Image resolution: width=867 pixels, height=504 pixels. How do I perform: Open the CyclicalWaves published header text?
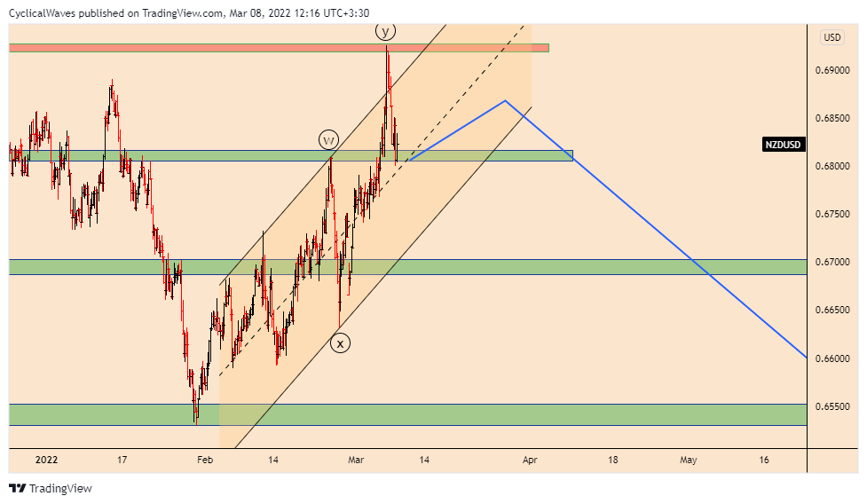[188, 12]
